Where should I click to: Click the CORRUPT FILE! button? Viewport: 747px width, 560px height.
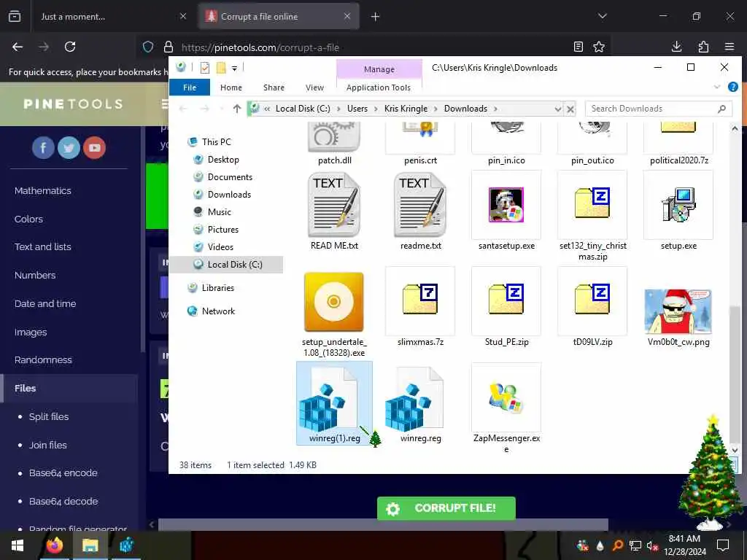[446, 508]
